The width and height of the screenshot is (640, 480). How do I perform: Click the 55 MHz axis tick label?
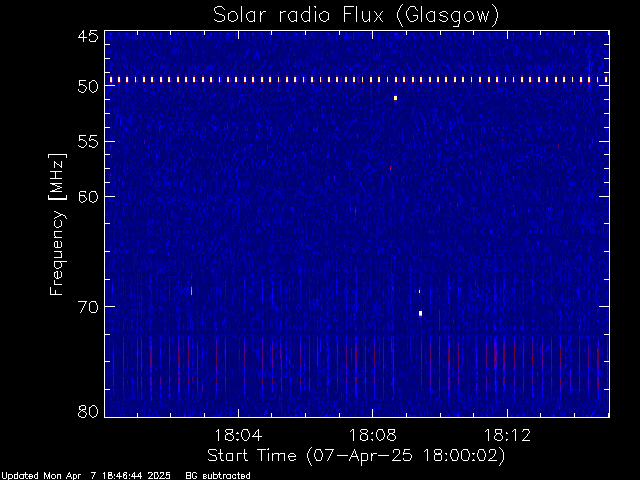pyautogui.click(x=88, y=142)
